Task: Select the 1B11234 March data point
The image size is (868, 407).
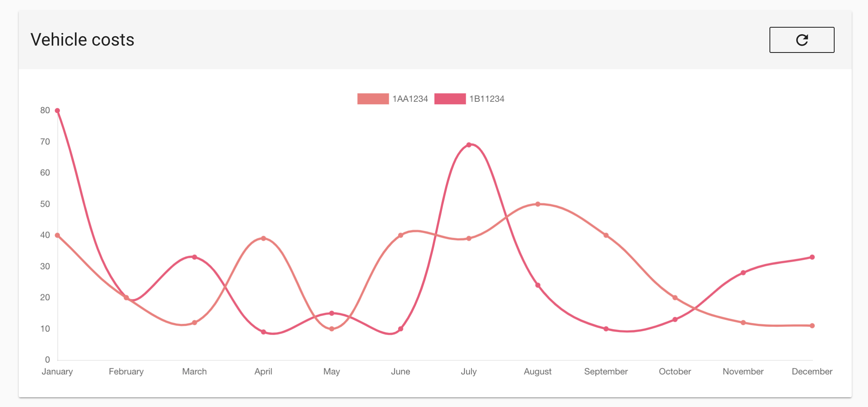Action: pos(195,257)
